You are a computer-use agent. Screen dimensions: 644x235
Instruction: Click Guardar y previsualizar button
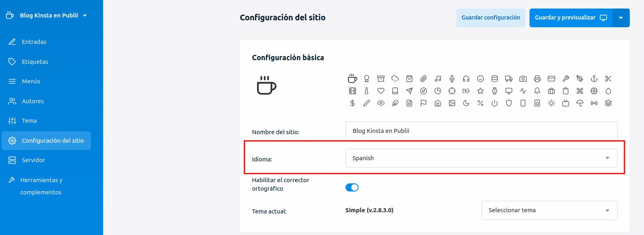pos(571,18)
